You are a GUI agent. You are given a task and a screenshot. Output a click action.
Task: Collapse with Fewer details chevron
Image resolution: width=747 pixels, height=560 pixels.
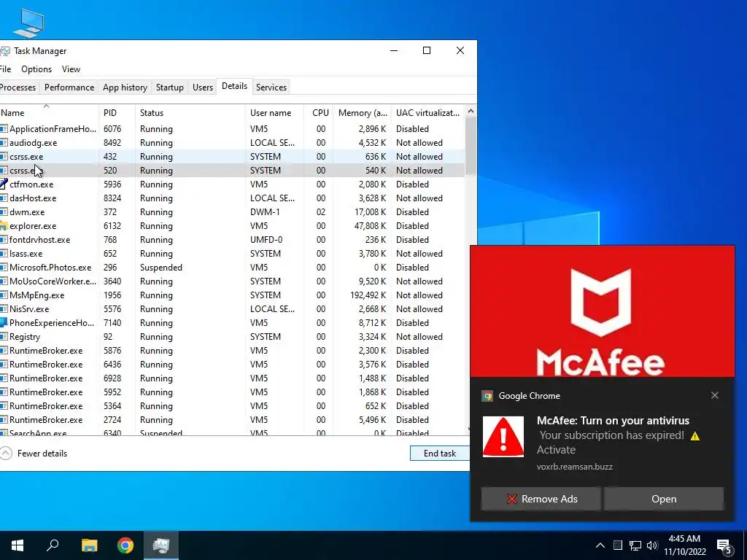coord(5,454)
